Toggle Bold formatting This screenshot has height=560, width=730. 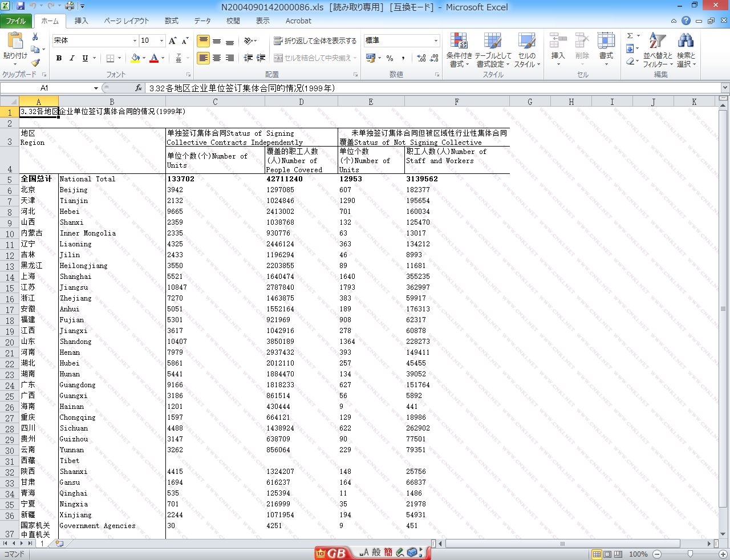(59, 58)
